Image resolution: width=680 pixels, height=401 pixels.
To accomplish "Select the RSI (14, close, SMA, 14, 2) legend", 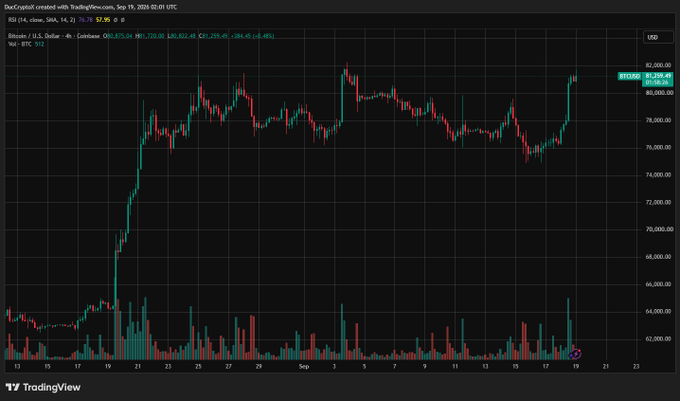I will pyautogui.click(x=42, y=20).
